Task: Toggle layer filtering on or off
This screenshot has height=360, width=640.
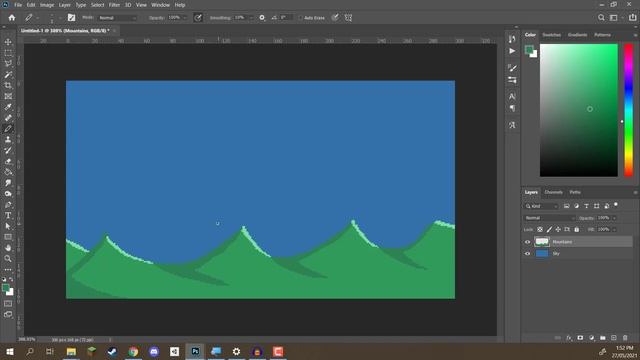Action: click(x=616, y=204)
